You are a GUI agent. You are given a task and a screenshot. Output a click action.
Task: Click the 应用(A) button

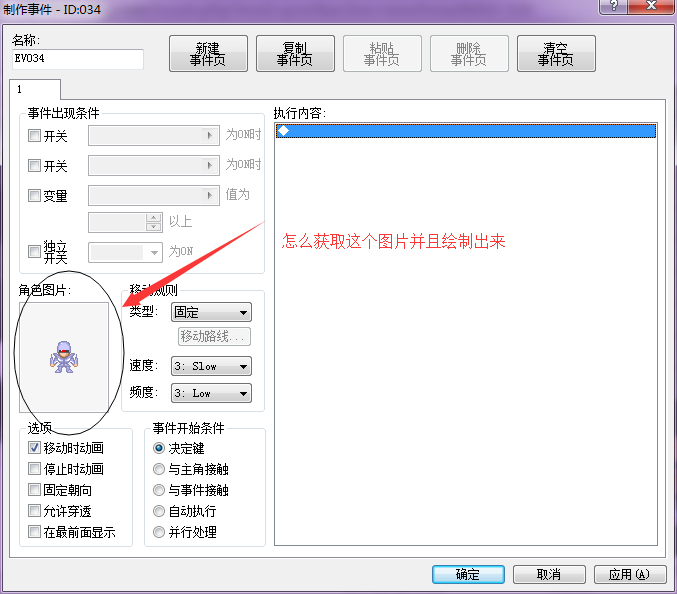pos(630,574)
